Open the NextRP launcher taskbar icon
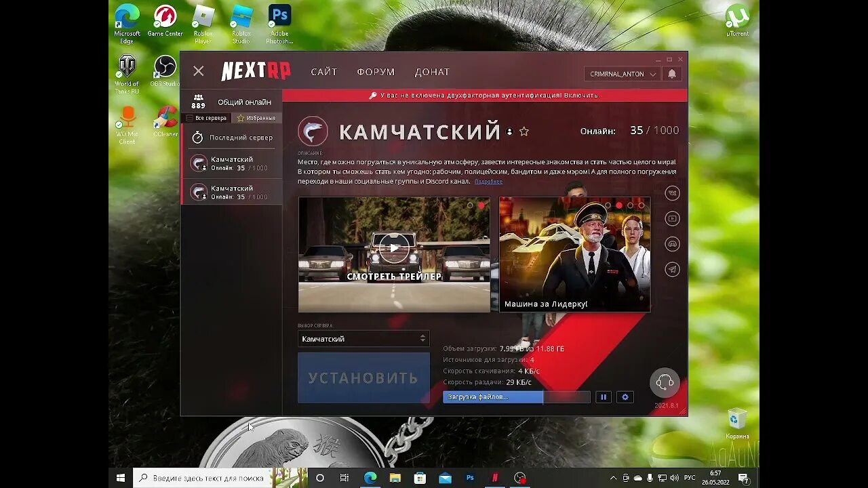Image resolution: width=868 pixels, height=488 pixels. [495, 478]
